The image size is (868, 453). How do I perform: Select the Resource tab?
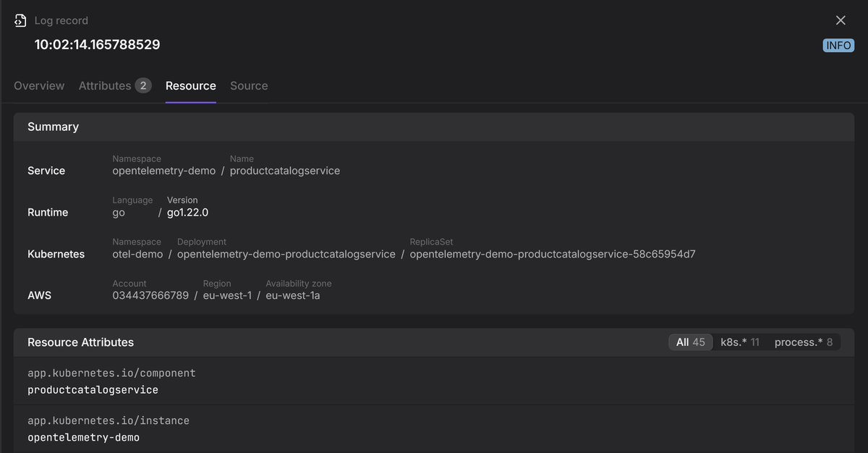pos(191,85)
